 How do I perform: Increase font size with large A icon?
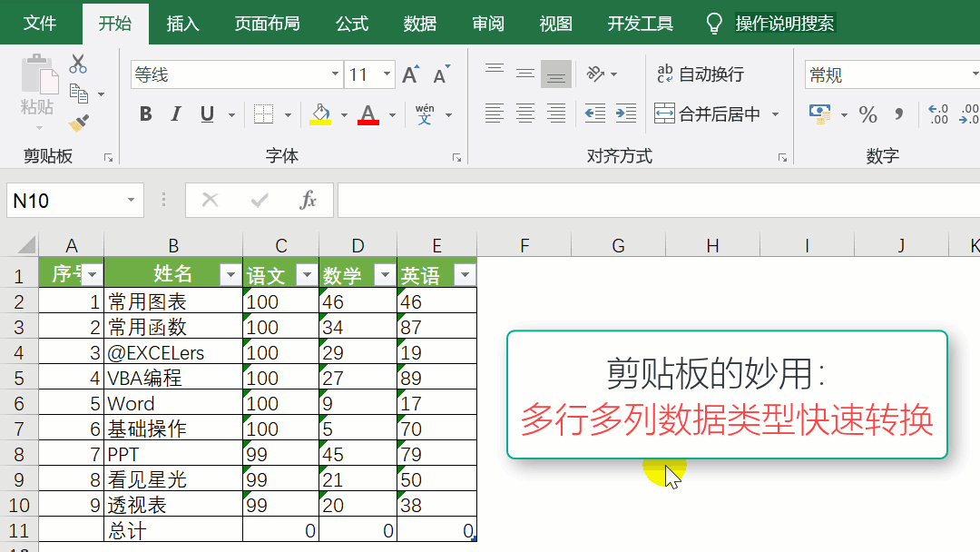[410, 75]
